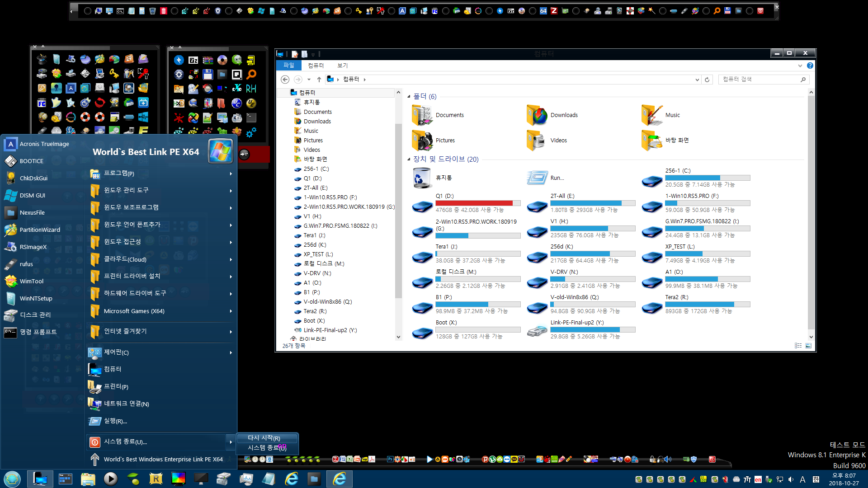This screenshot has width=868, height=488.
Task: Launch PartitionWizard from start menu
Action: pos(33,230)
